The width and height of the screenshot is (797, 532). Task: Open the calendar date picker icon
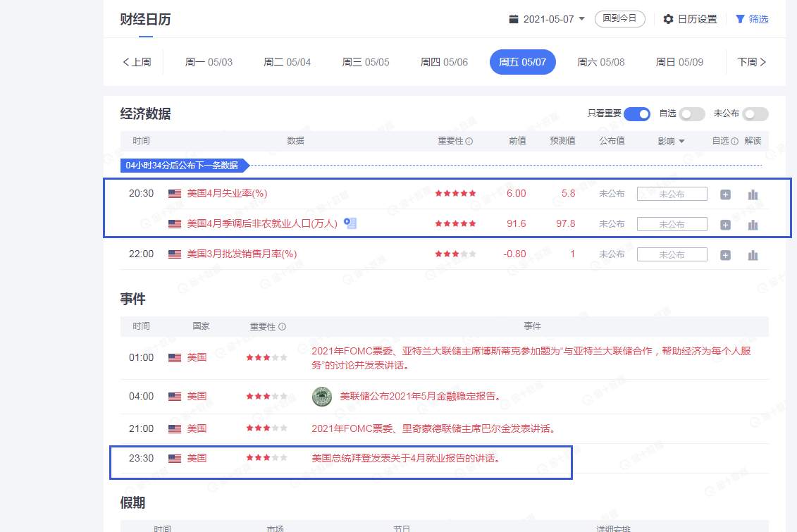pos(514,19)
